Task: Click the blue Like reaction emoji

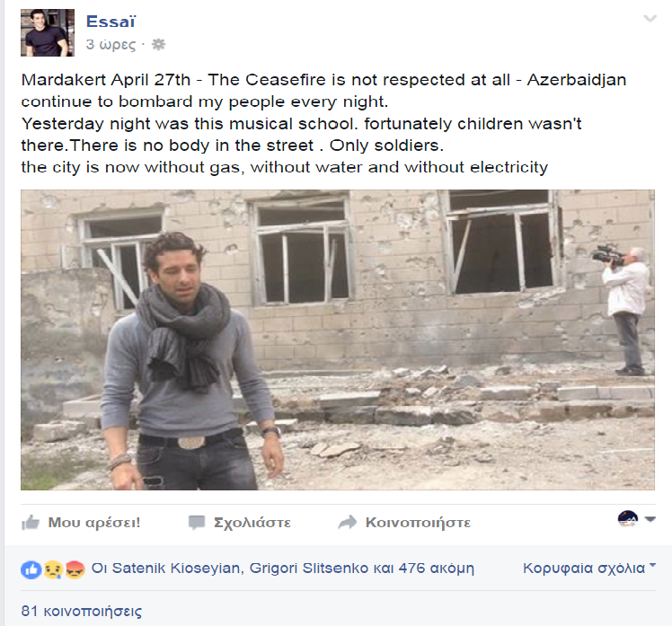Action: [31, 569]
